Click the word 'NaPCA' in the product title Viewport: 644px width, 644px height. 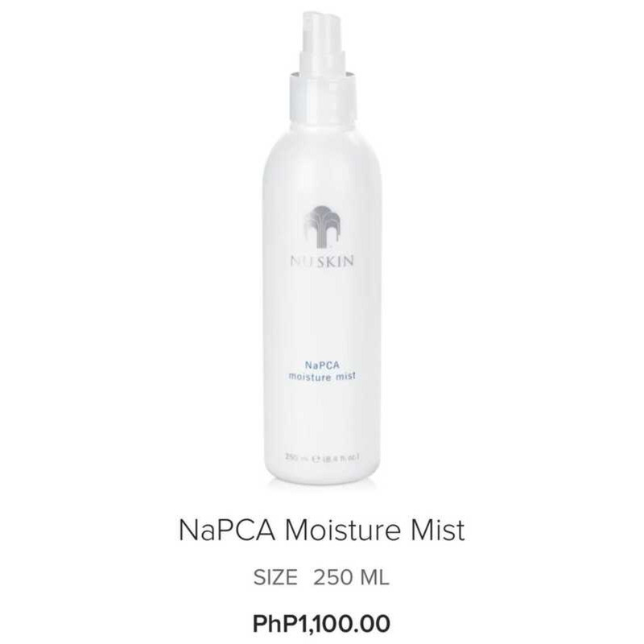point(227,530)
